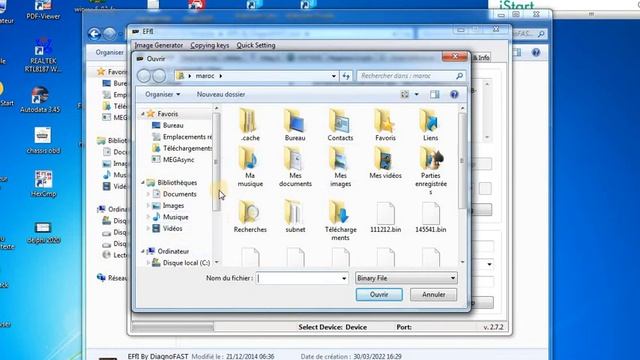
Task: Open the Copying keys menu
Action: coord(209,45)
